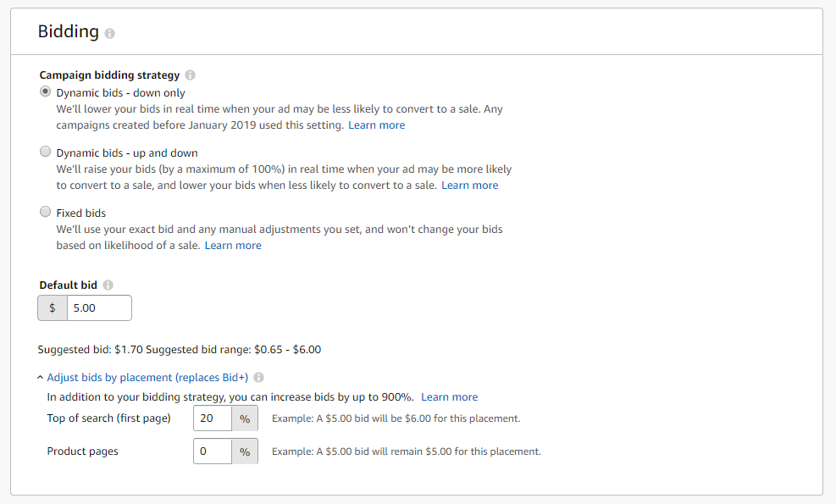Screen dimensions: 836x504
Task: Click the info icon next to Bidding heading
Action: click(110, 33)
